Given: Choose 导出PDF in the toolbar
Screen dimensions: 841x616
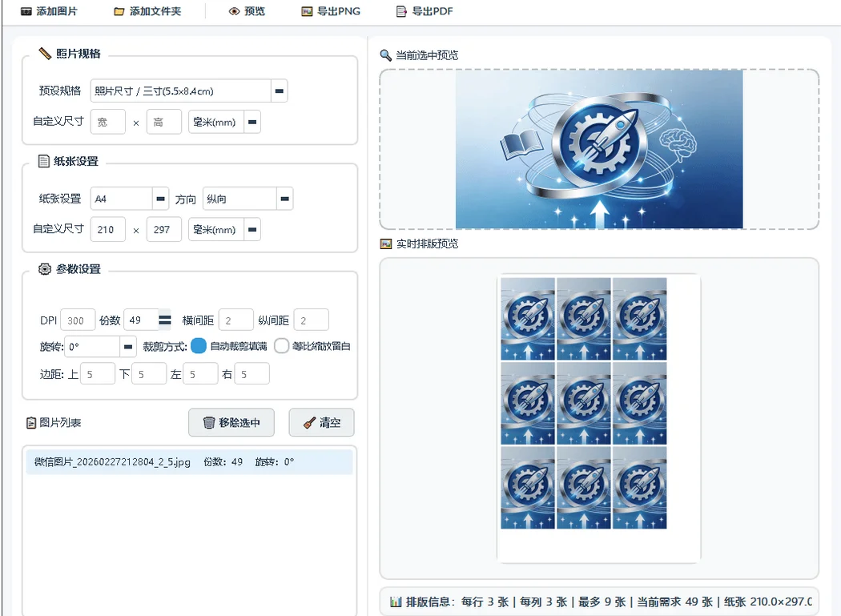Looking at the screenshot, I should coord(425,11).
